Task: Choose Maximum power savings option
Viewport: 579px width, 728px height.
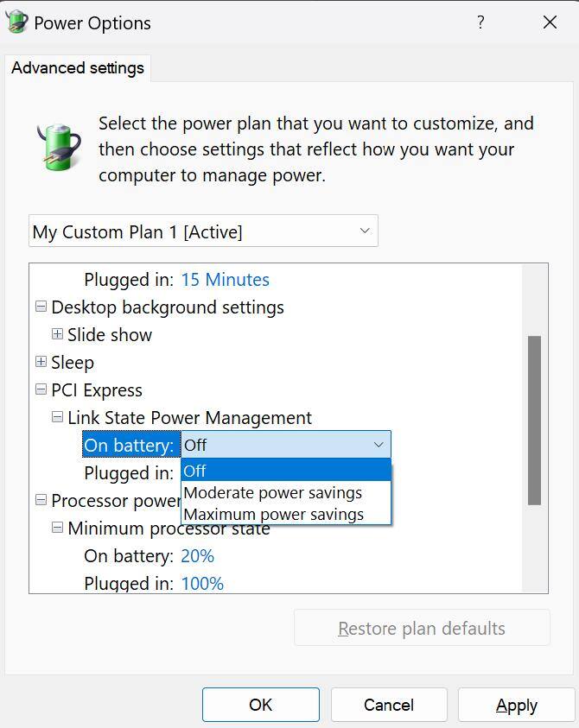Action: [x=274, y=515]
